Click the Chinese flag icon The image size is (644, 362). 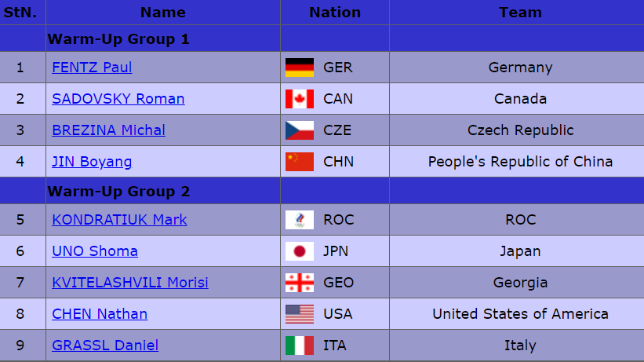point(299,162)
